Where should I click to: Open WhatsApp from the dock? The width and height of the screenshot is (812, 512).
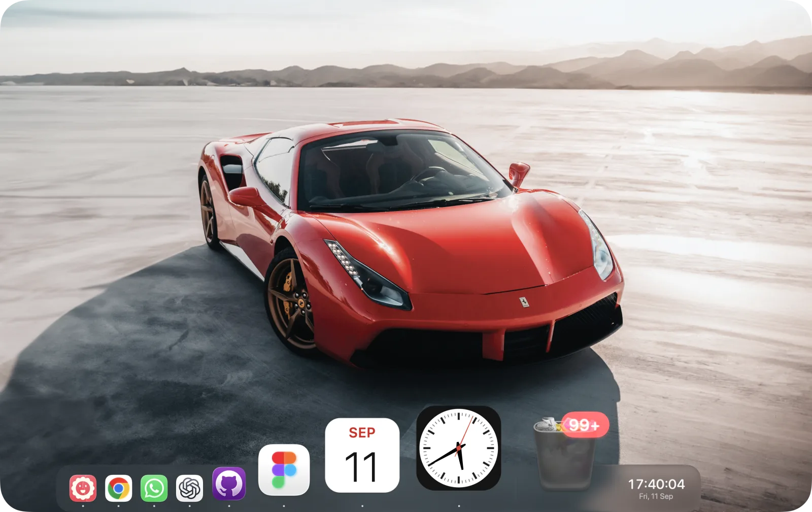(x=154, y=488)
